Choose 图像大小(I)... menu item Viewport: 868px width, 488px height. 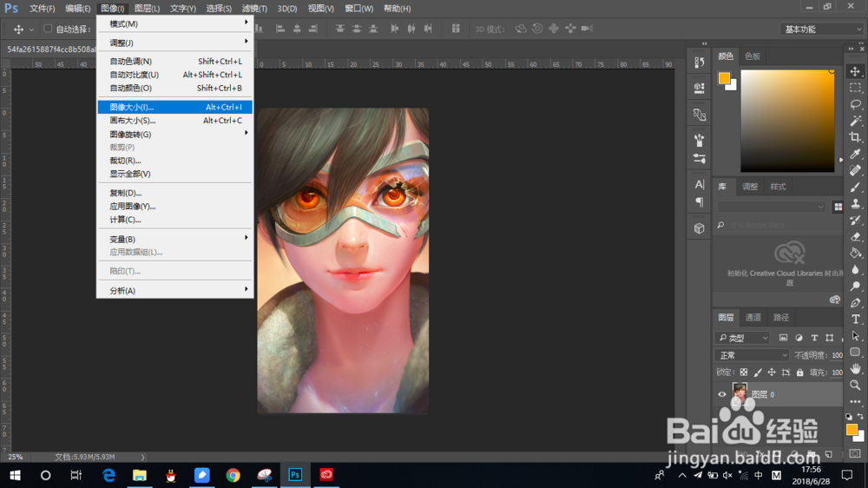coord(175,107)
